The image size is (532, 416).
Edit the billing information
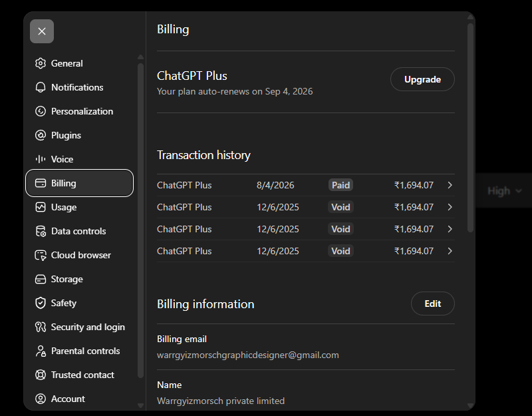coord(433,304)
